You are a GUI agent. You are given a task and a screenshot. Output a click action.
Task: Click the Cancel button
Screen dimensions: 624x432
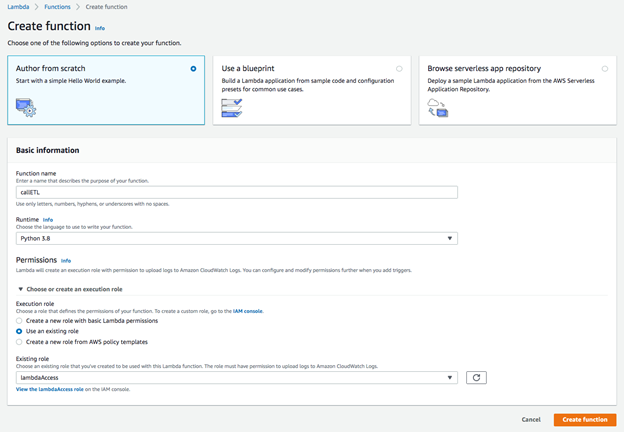click(531, 420)
